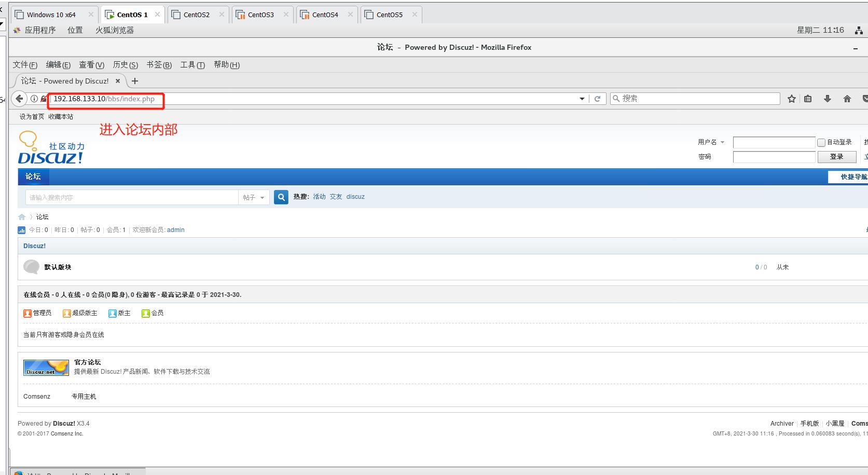Click hot search link discuz
The height and width of the screenshot is (475, 868).
point(355,197)
